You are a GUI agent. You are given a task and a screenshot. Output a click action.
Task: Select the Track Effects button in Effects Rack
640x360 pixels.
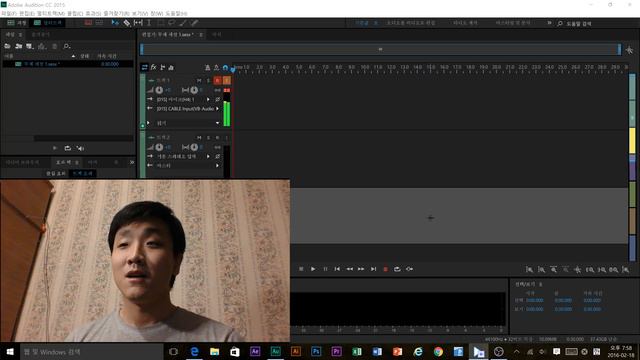coord(83,173)
